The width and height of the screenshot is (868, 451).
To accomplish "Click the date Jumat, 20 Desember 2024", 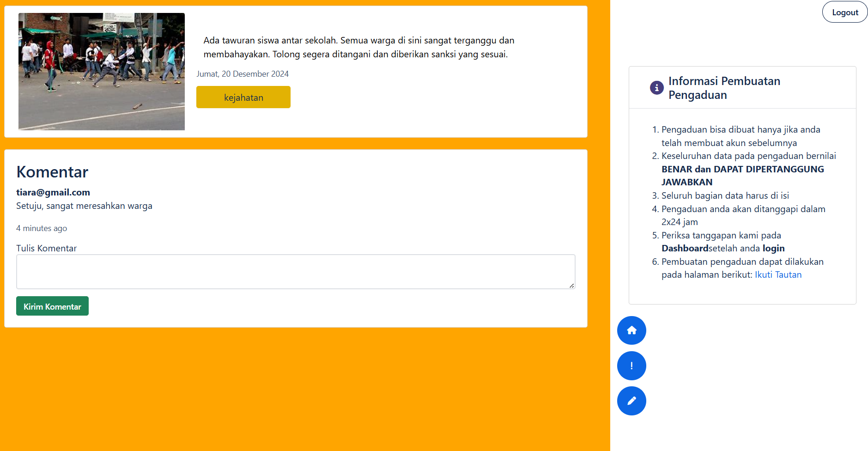I will coord(243,74).
